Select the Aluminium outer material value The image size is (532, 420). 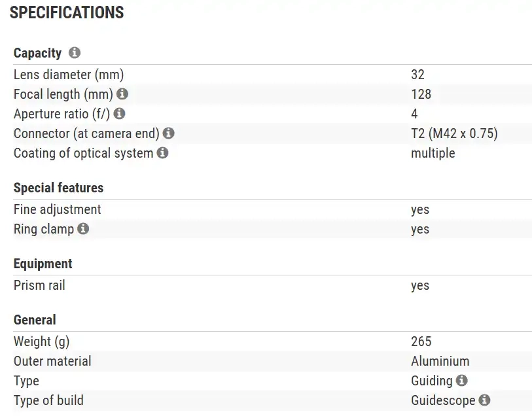tap(440, 361)
